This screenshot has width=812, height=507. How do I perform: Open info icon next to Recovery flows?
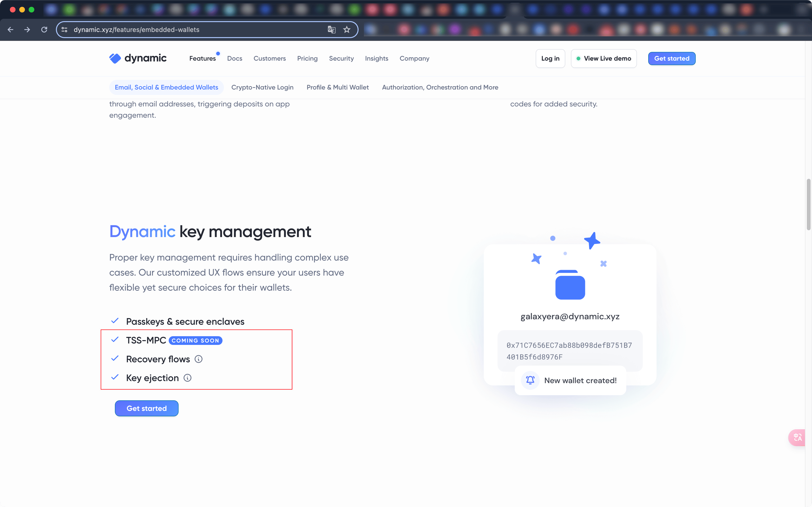click(199, 359)
